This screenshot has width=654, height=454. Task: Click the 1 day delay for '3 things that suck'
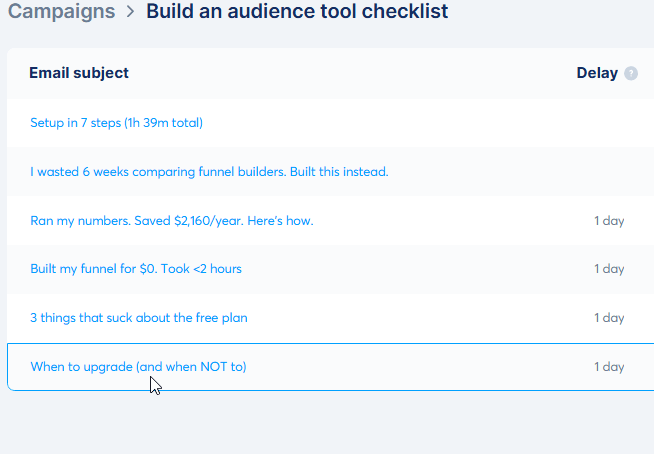(609, 318)
